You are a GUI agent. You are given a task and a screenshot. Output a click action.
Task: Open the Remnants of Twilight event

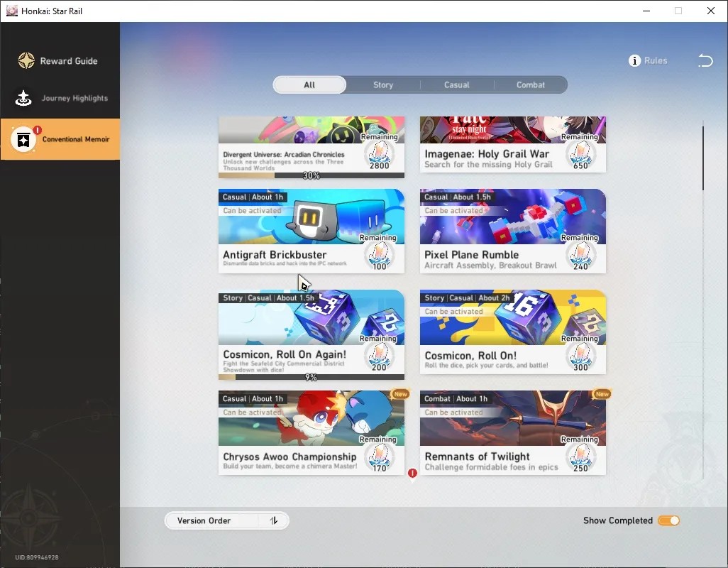512,432
